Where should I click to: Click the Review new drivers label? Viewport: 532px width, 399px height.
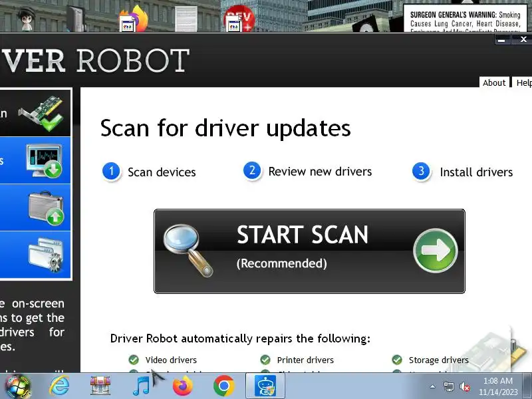(320, 172)
